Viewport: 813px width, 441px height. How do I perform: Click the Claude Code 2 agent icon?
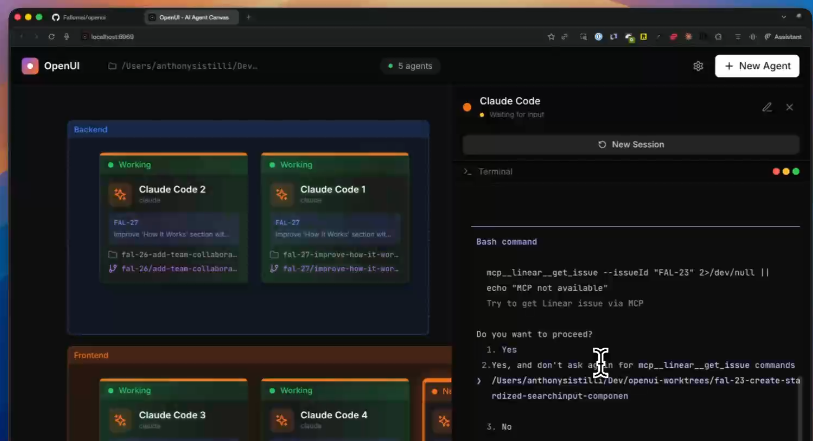(x=120, y=194)
